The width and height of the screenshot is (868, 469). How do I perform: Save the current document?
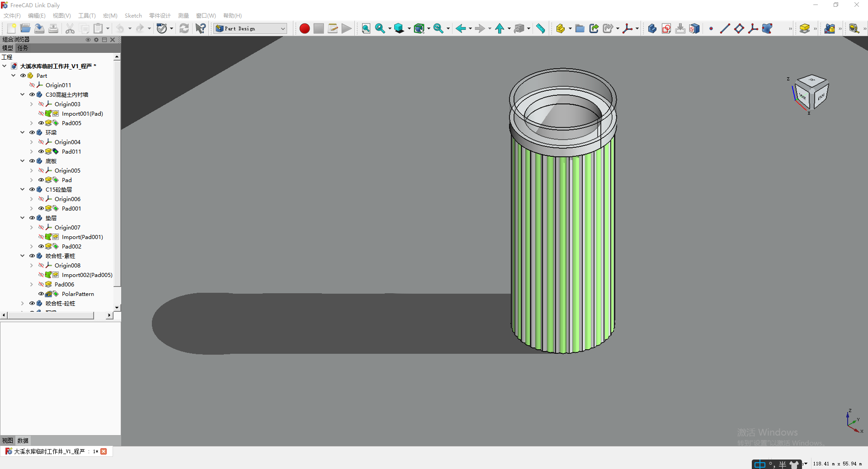[x=39, y=28]
